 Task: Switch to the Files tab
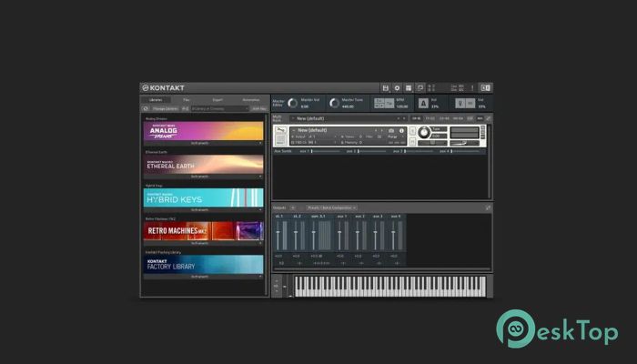click(186, 99)
